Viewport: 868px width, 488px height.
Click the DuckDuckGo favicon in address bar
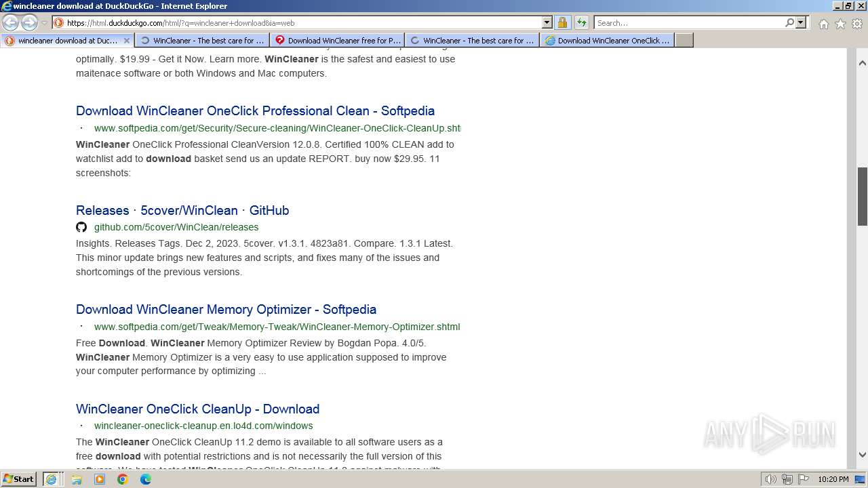tap(59, 22)
